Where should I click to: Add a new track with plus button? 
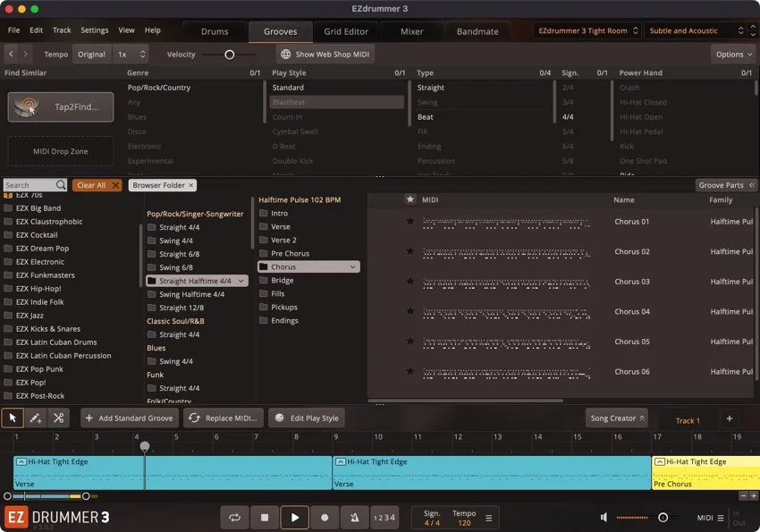click(x=729, y=418)
